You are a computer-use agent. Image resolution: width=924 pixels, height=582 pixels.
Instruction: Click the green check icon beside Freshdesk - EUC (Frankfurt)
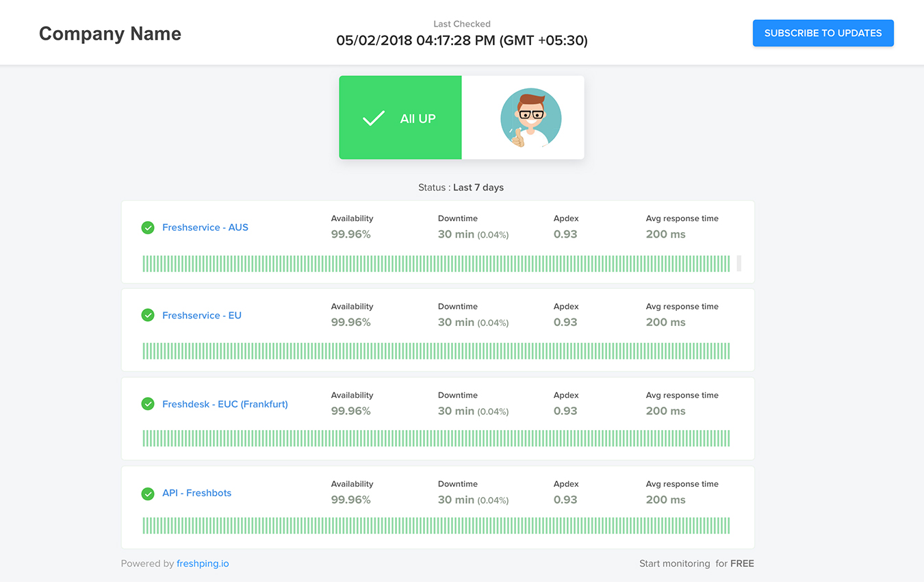(x=148, y=404)
